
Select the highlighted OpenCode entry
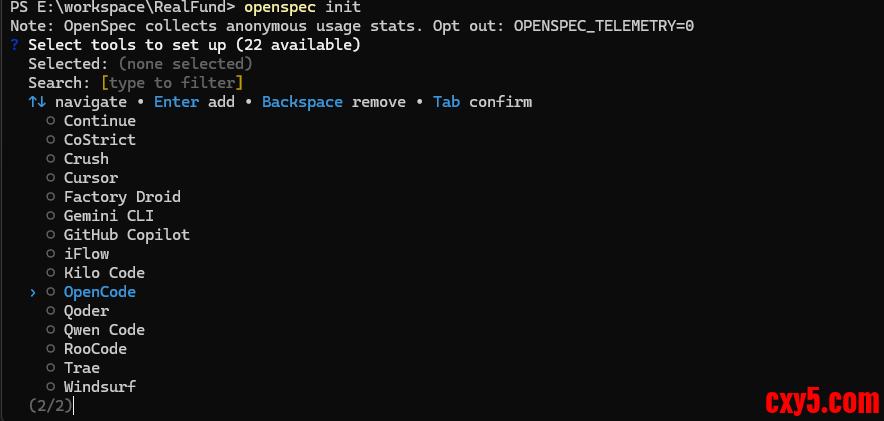point(99,292)
